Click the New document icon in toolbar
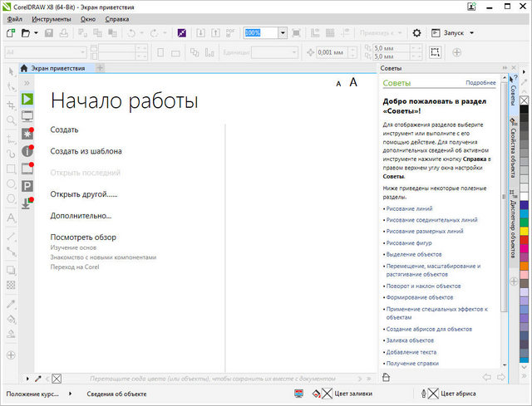This screenshot has width=532, height=406. [11, 32]
